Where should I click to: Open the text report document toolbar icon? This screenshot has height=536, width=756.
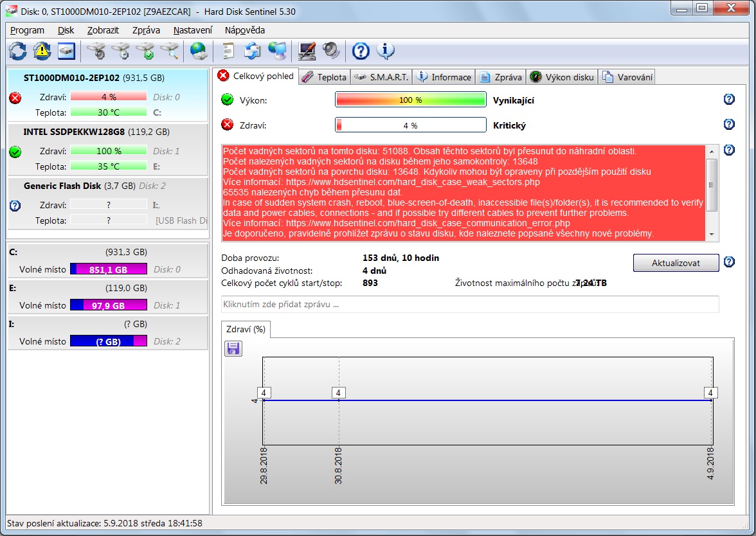click(x=228, y=51)
